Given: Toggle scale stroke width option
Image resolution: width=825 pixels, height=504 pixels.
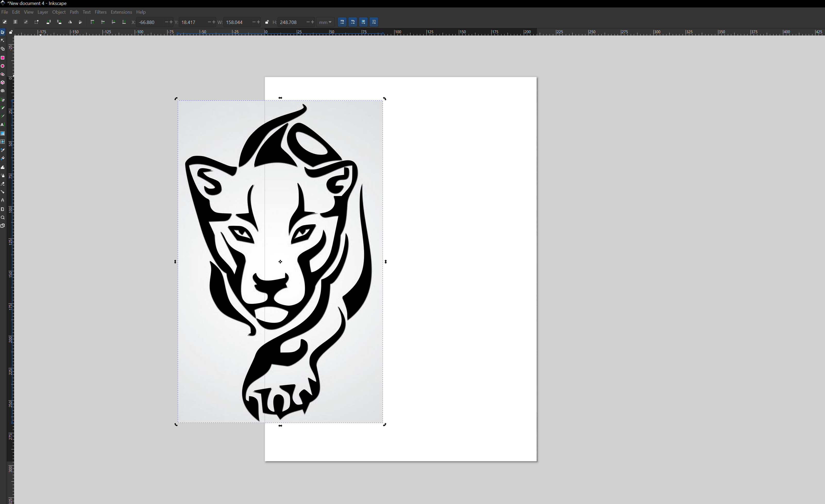Looking at the screenshot, I should point(342,22).
